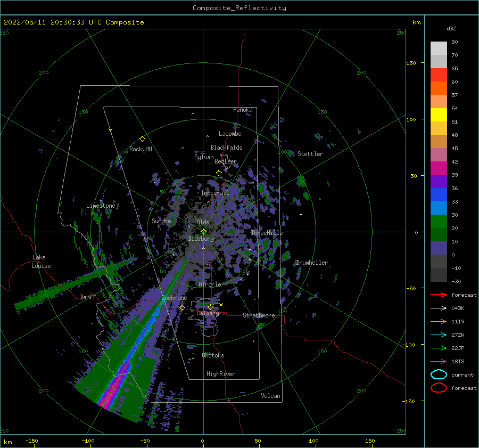Click the yellow diamond marker beside RockyMH
Screen dimensions: 479x448
(x=142, y=139)
